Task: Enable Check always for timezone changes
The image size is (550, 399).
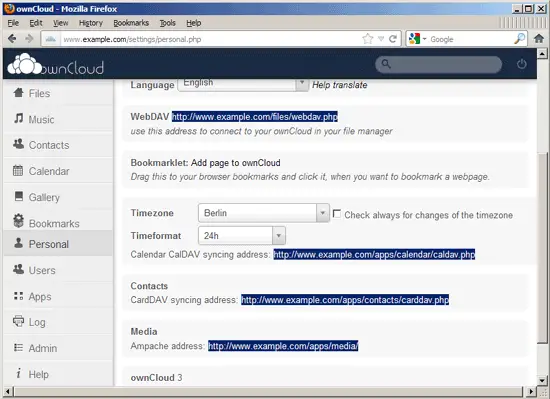Action: pos(336,214)
